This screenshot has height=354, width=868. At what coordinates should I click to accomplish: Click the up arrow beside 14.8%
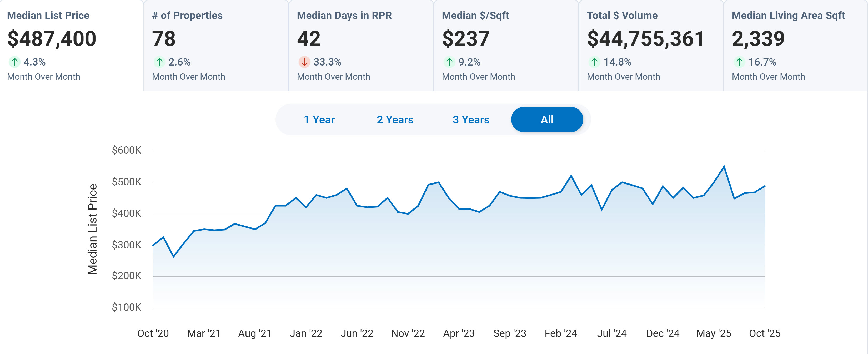[594, 62]
